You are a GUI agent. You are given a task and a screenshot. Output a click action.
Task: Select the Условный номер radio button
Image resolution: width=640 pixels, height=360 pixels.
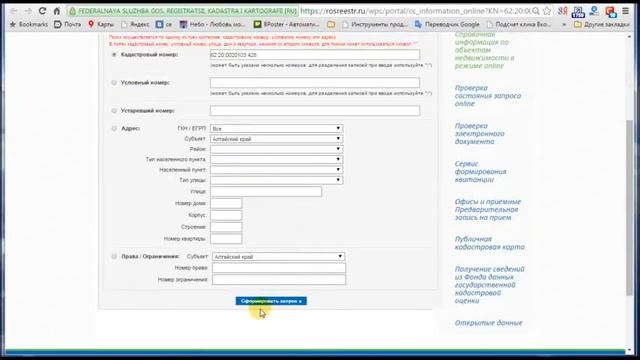(x=114, y=82)
